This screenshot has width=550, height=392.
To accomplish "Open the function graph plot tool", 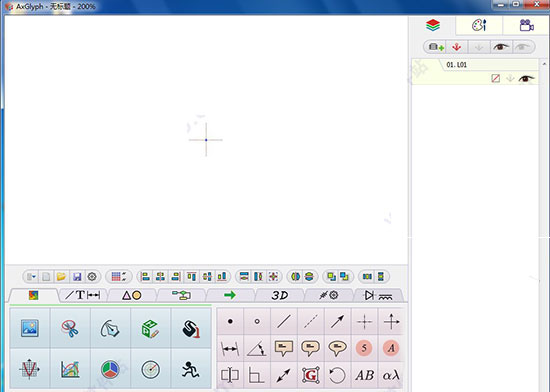I will (30, 369).
